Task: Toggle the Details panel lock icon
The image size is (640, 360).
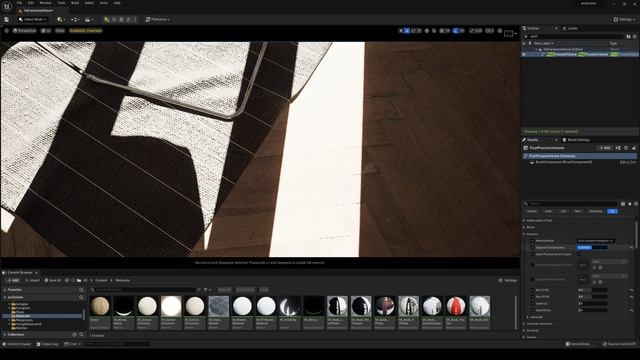Action: (634, 148)
